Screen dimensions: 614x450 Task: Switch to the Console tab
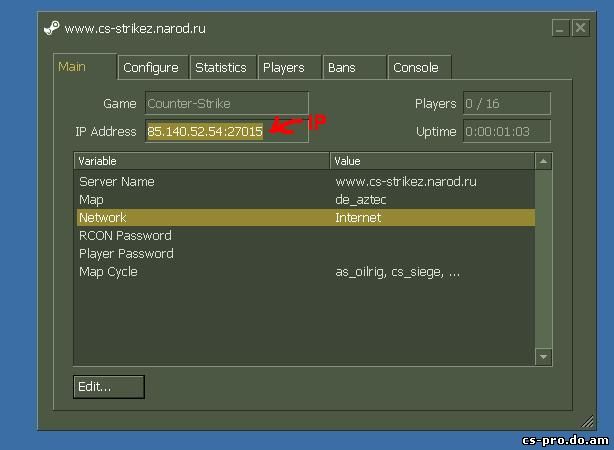(x=415, y=68)
